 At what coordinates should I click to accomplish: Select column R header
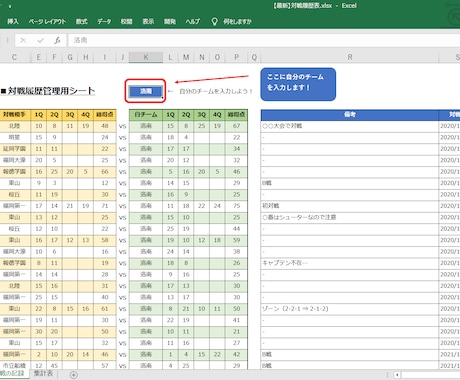pos(350,57)
